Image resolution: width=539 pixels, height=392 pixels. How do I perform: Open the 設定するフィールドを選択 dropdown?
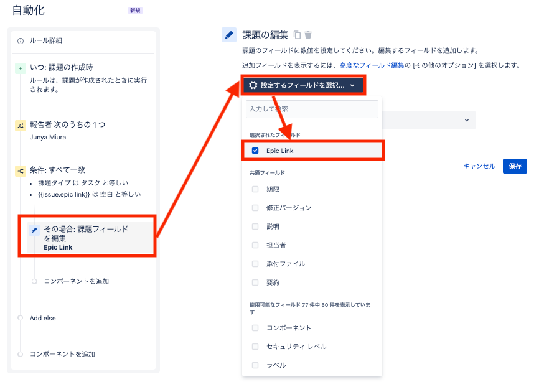[x=303, y=85]
